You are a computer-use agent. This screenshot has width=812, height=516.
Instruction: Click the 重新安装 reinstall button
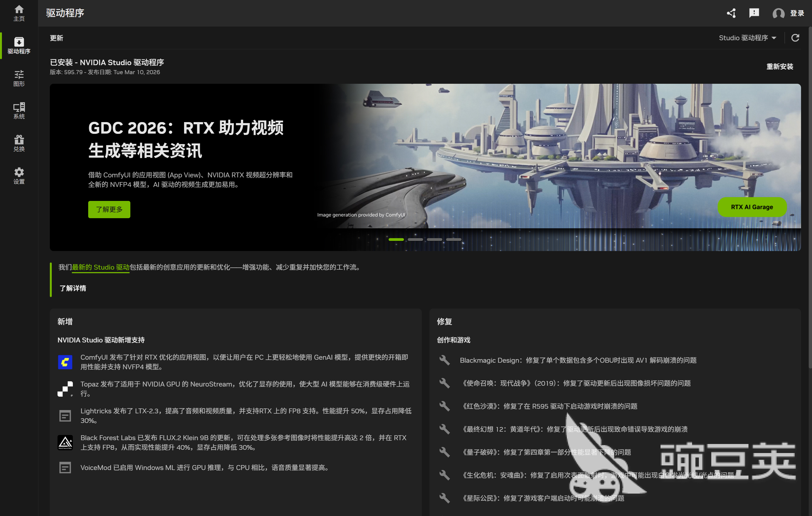point(780,67)
